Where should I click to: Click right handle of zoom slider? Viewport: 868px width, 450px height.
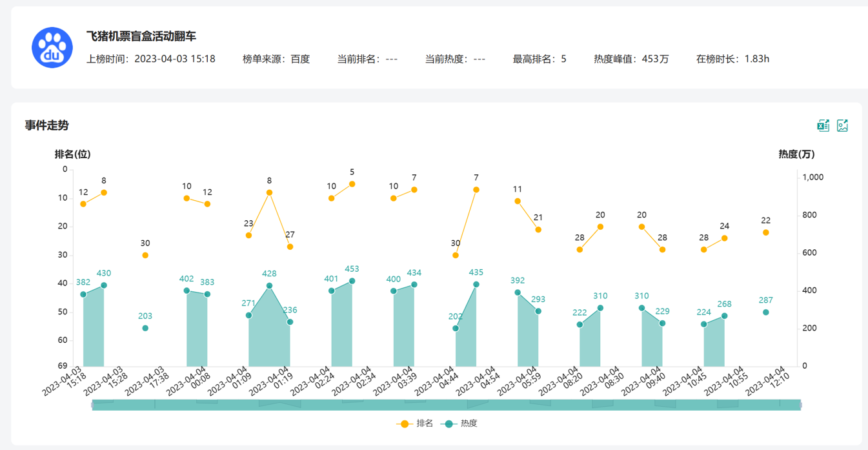(x=800, y=405)
